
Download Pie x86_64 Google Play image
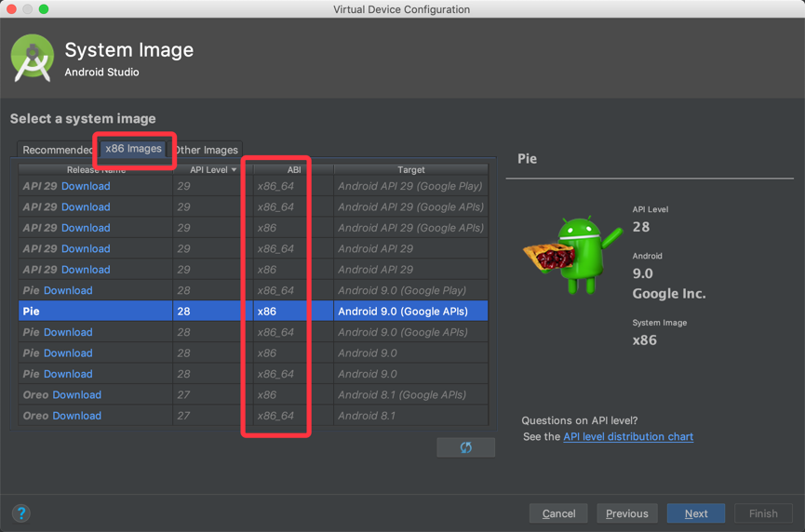coord(68,290)
